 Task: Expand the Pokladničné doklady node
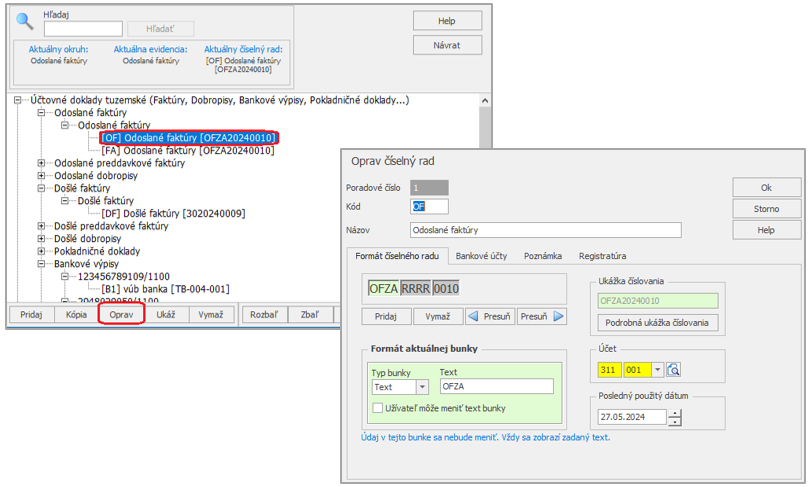(41, 252)
